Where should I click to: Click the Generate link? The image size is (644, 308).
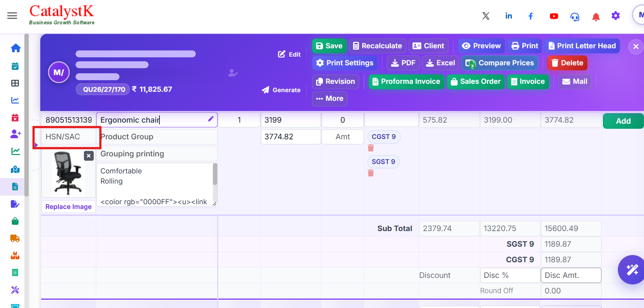point(281,90)
